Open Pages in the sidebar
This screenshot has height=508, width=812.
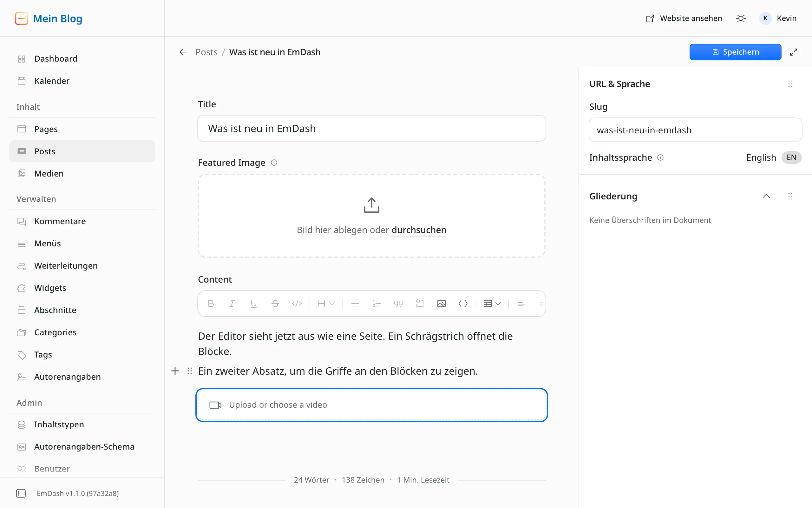(82, 129)
